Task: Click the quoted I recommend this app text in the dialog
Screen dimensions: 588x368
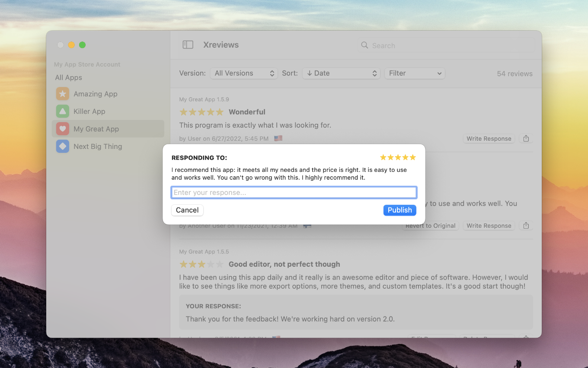Action: (x=289, y=174)
